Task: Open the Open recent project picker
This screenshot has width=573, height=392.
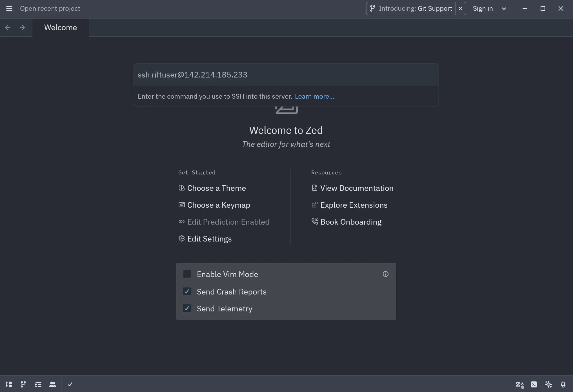Action: [x=50, y=8]
